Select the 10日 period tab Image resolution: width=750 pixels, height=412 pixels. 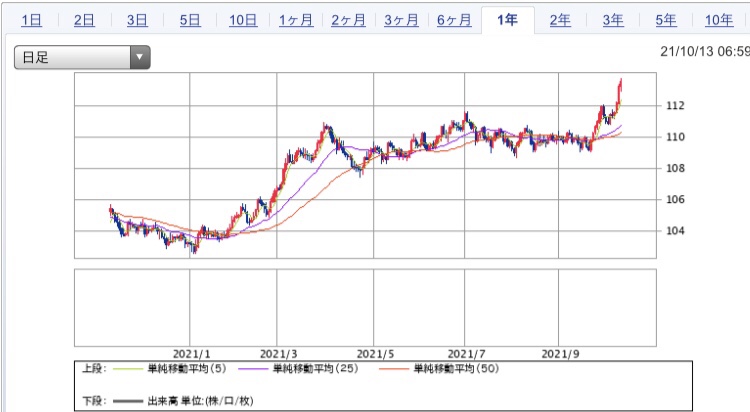tap(243, 20)
